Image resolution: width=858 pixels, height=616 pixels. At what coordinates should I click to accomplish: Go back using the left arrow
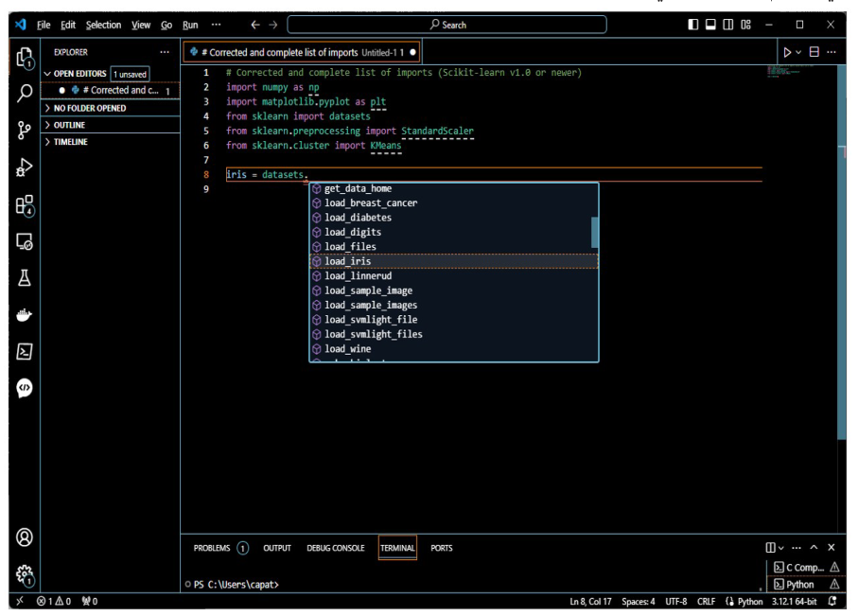(255, 25)
